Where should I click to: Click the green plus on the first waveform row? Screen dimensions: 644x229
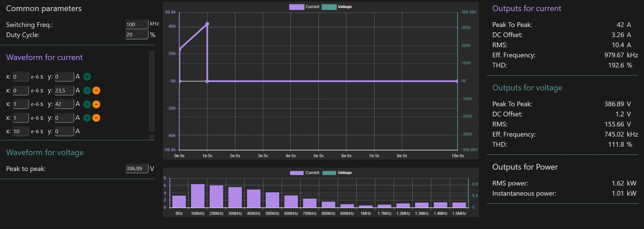point(87,77)
